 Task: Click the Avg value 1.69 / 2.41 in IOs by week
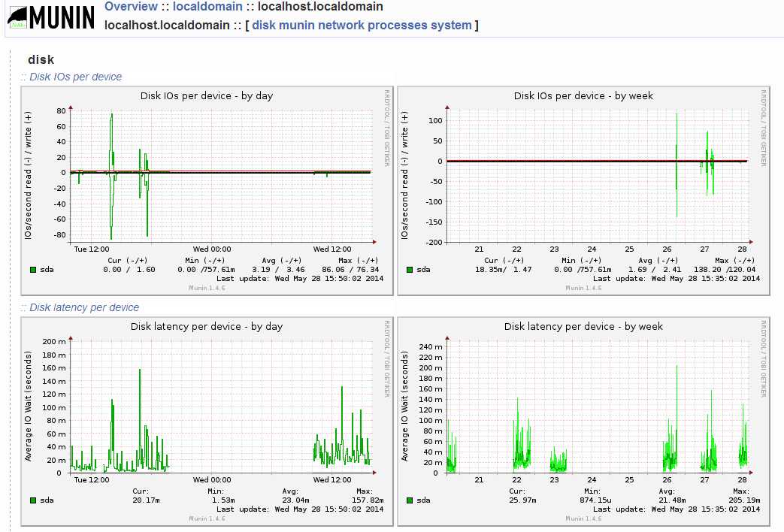[x=655, y=270]
